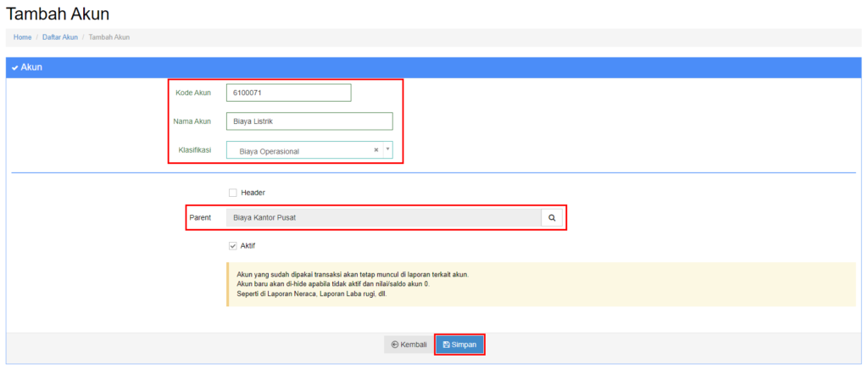Uncheck the Aktif checkbox
This screenshot has width=868, height=370.
(232, 245)
